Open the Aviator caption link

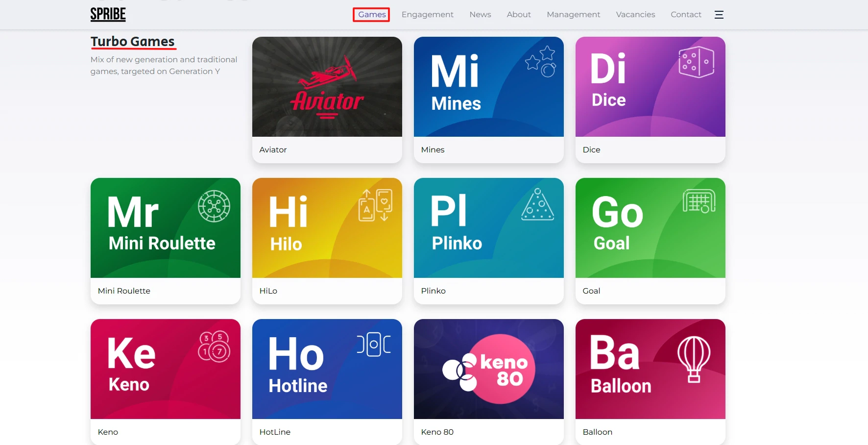click(273, 150)
